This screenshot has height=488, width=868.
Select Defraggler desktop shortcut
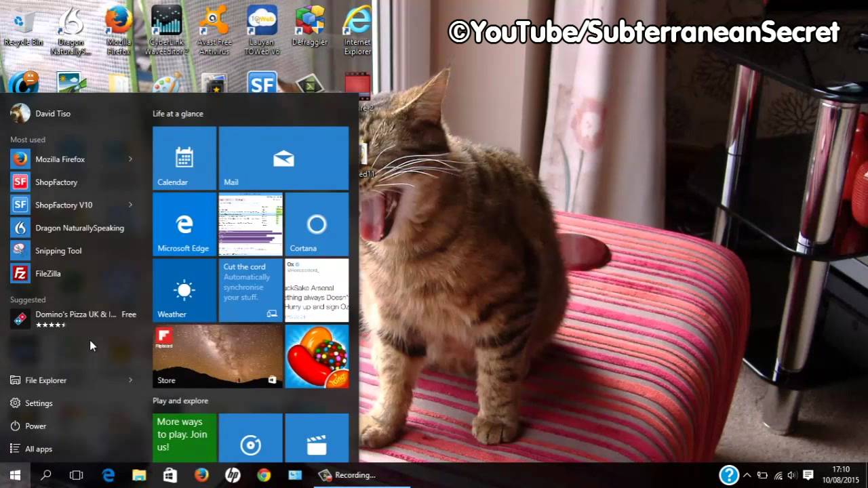click(310, 28)
